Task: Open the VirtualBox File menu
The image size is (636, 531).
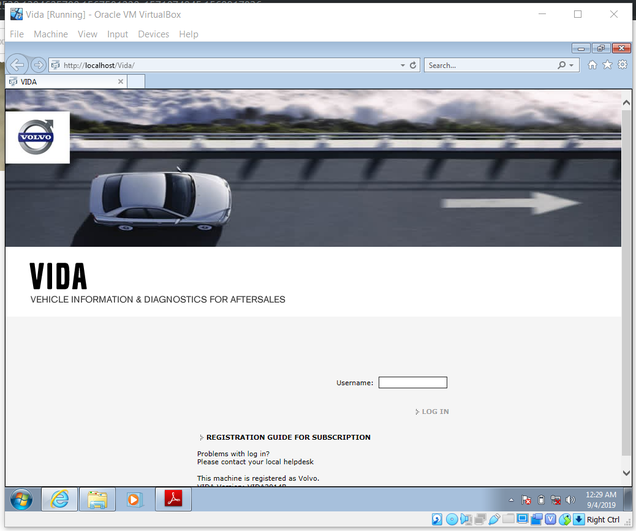Action: click(17, 34)
